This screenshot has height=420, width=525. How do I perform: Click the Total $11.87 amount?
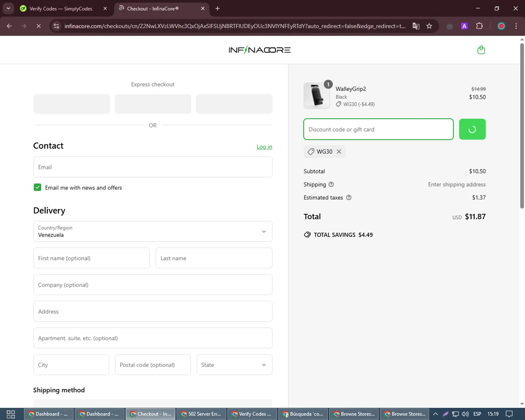475,217
